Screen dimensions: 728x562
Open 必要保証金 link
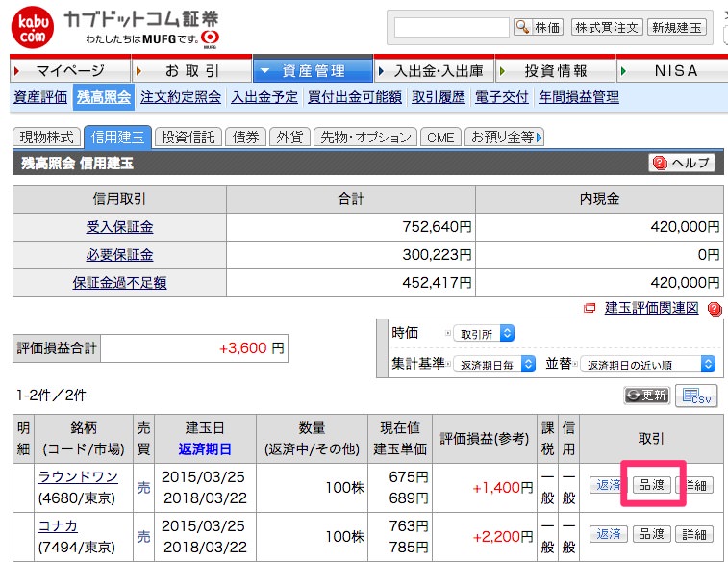pyautogui.click(x=119, y=255)
